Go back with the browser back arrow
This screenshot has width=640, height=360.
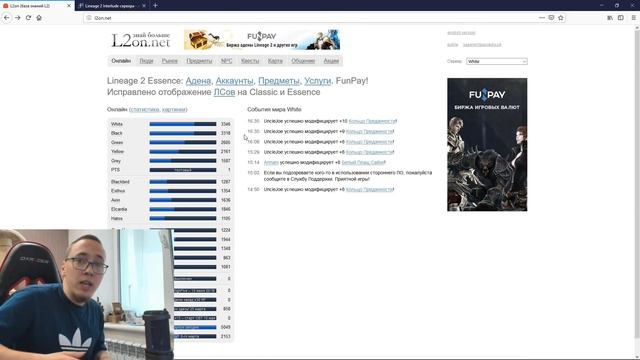coord(7,18)
